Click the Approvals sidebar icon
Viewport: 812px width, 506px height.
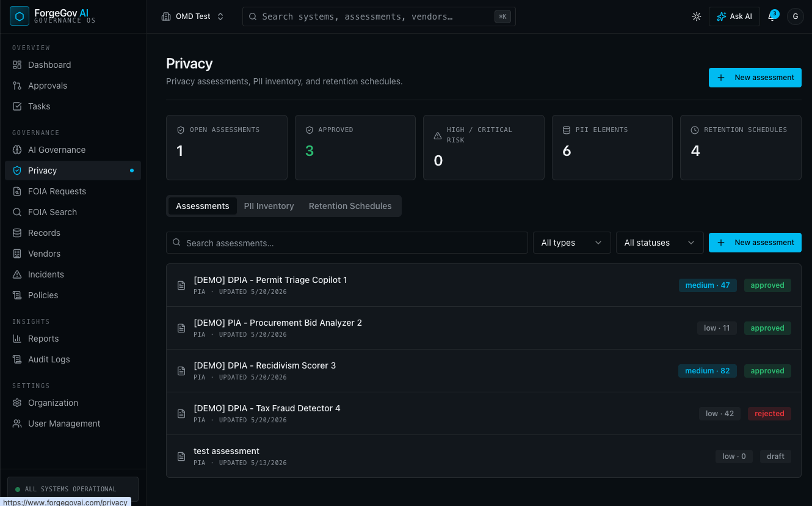click(x=17, y=86)
